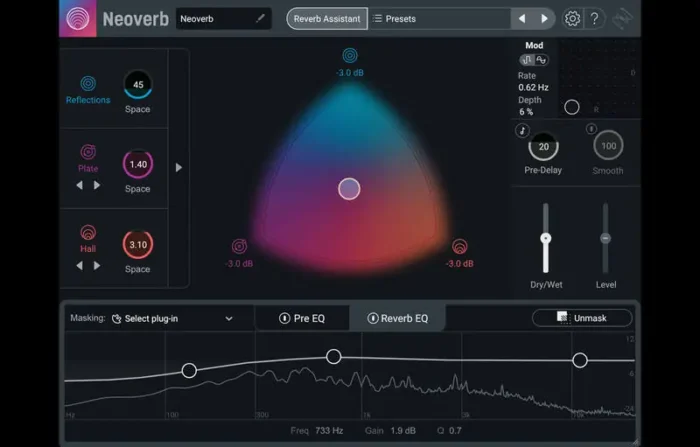Launch the Reverb Assistant
The image size is (700, 447).
tap(326, 18)
